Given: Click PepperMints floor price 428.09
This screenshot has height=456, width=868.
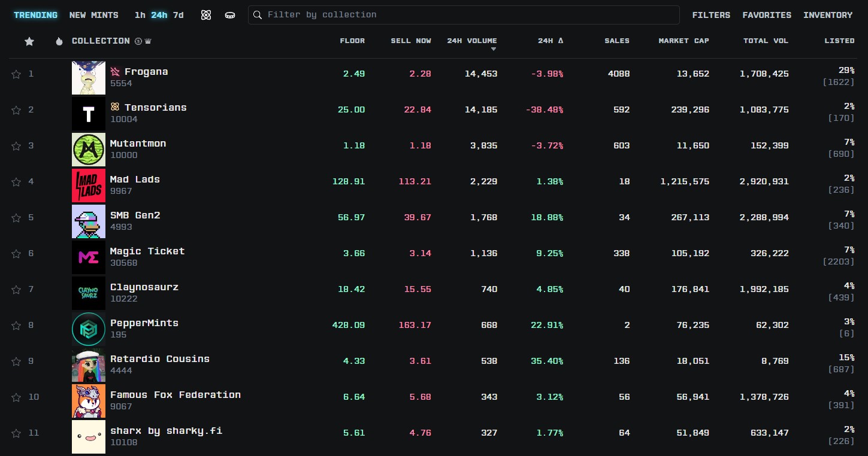Looking at the screenshot, I should pos(349,326).
